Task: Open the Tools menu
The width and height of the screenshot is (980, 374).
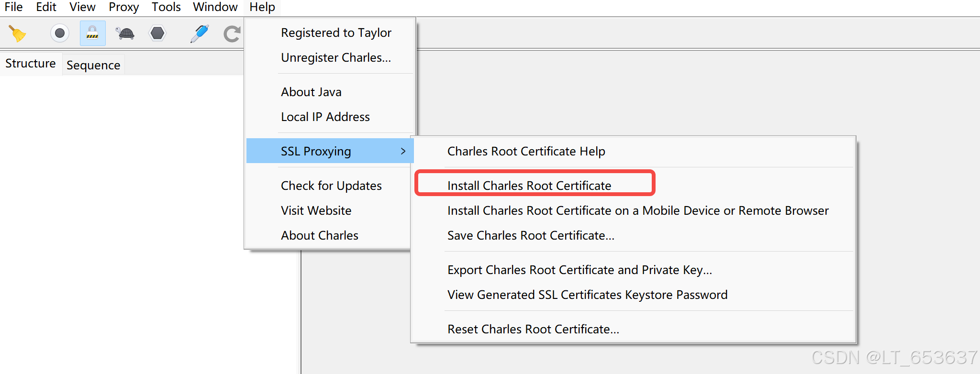Action: click(x=166, y=7)
